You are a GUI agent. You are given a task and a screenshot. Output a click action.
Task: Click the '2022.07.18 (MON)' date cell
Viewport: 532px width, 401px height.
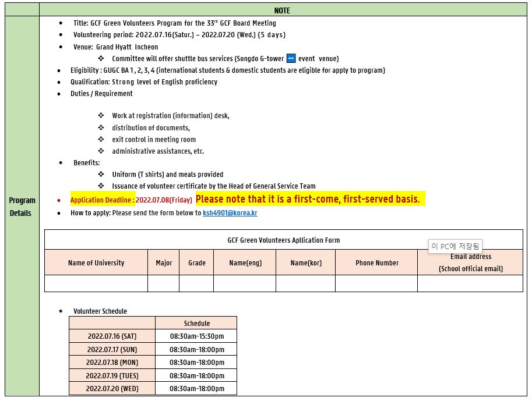112,363
